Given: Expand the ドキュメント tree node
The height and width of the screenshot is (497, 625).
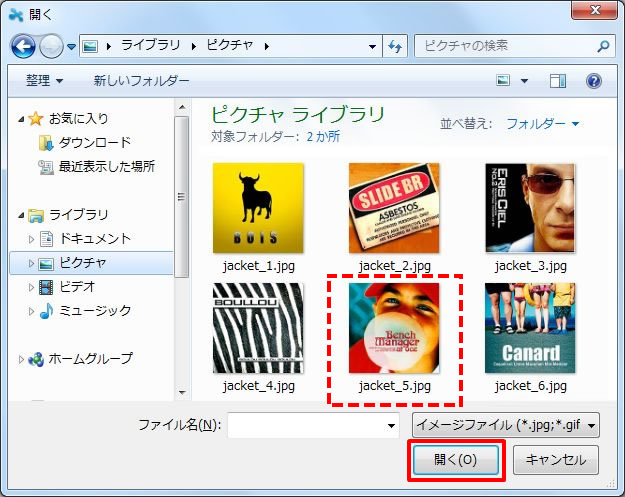Looking at the screenshot, I should point(32,239).
